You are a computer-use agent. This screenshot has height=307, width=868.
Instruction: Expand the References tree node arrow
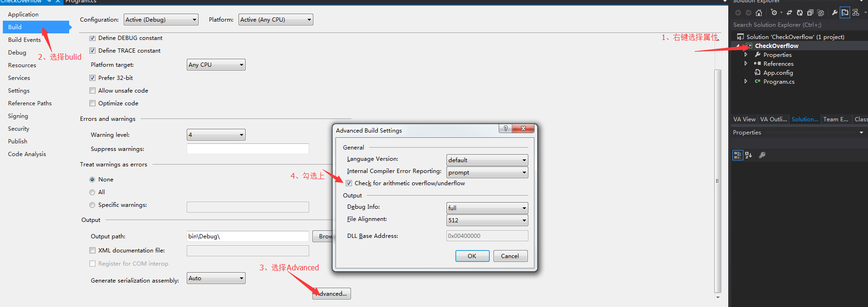click(x=746, y=63)
